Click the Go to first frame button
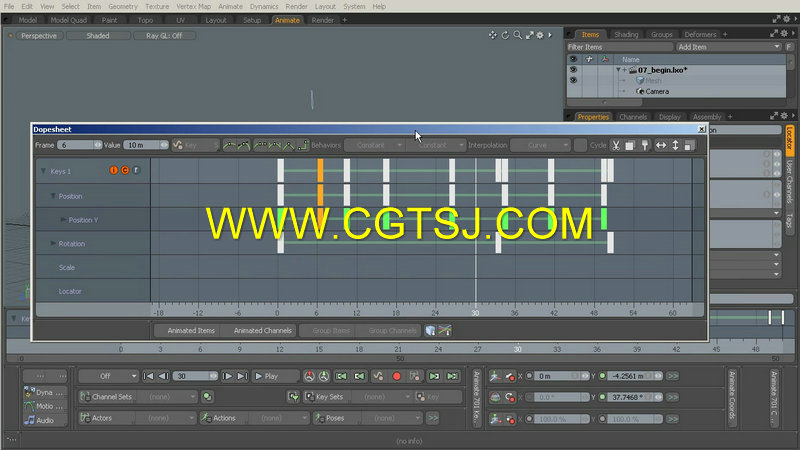This screenshot has height=450, width=800. coord(148,376)
